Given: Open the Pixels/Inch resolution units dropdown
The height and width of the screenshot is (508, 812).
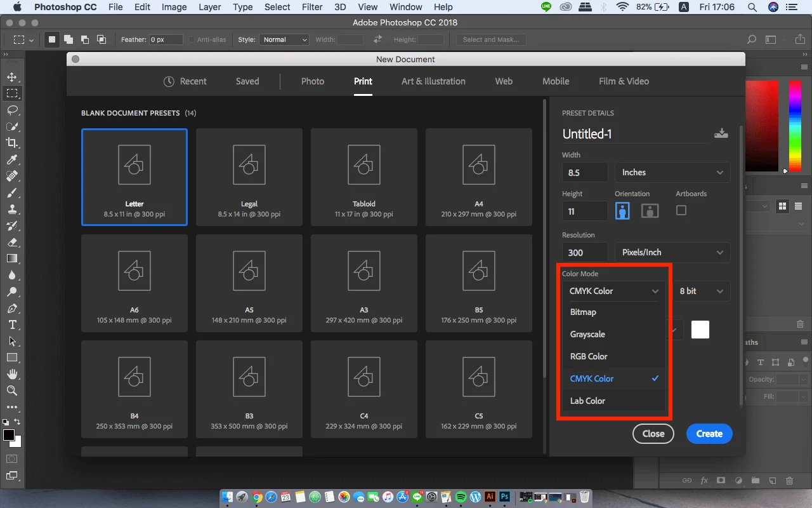Looking at the screenshot, I should pyautogui.click(x=672, y=252).
